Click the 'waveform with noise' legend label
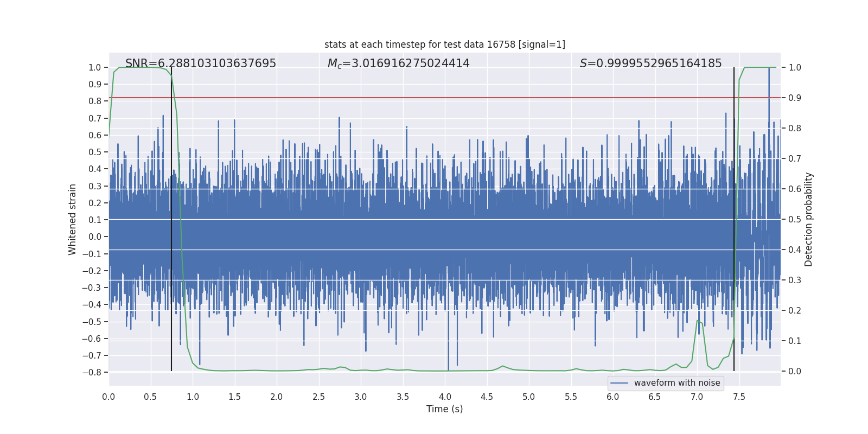 [677, 383]
